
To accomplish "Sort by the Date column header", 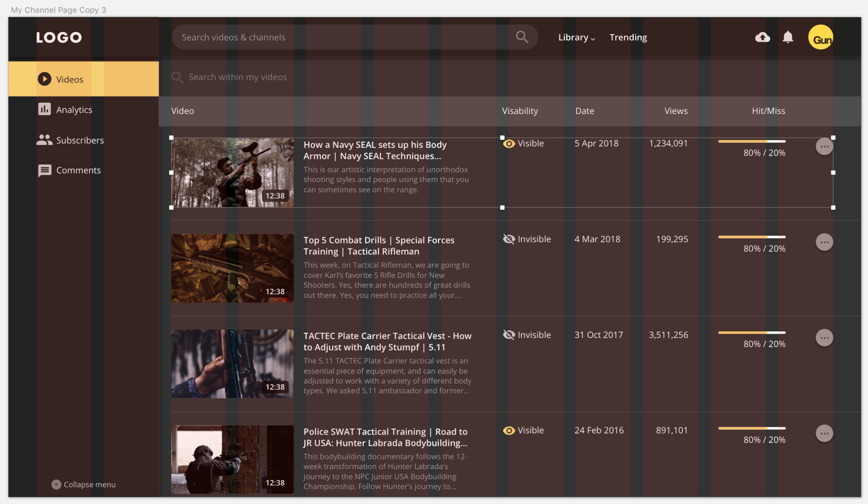I will [585, 111].
